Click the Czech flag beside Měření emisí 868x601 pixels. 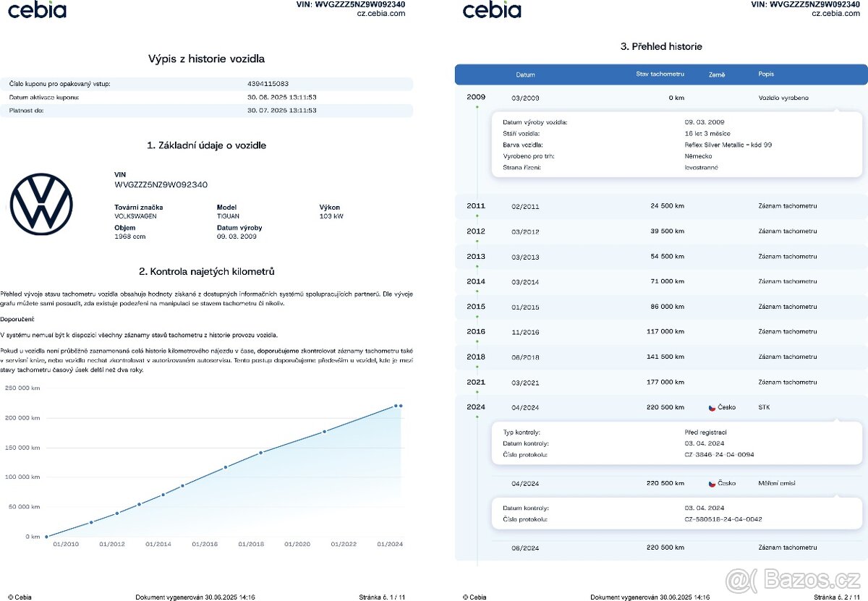(712, 483)
